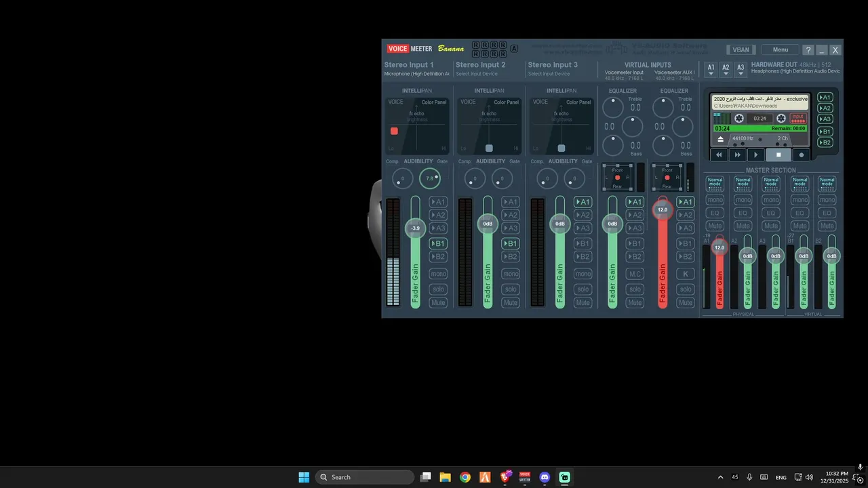Click the 'A' remote indicator beside the R boxes
The width and height of the screenshot is (868, 488).
(514, 49)
